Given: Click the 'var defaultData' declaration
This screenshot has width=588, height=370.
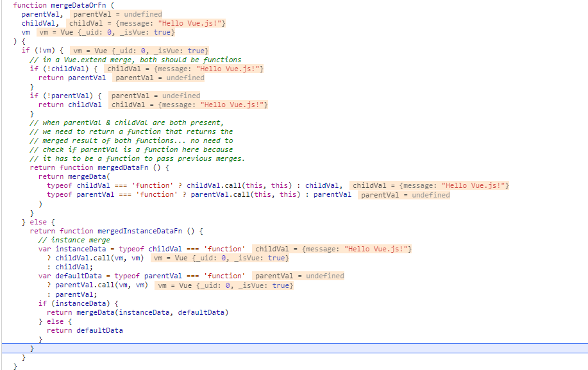Looking at the screenshot, I should pyautogui.click(x=142, y=276).
